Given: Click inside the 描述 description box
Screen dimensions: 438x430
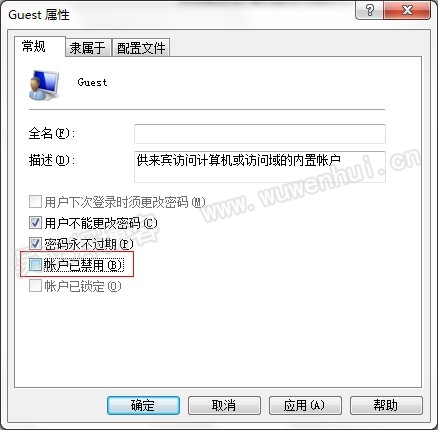Looking at the screenshot, I should click(x=260, y=167).
